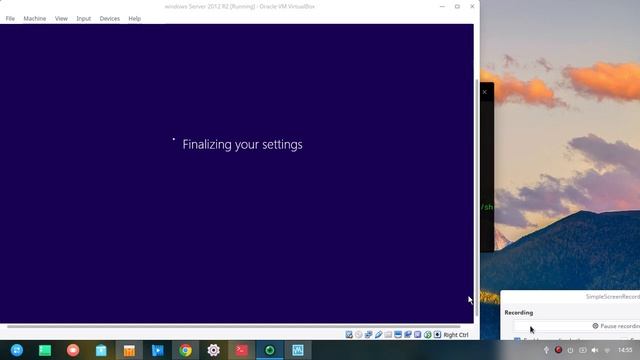Click the second blue monitors status icon
Screen dimensions: 640x360
(x=408, y=335)
